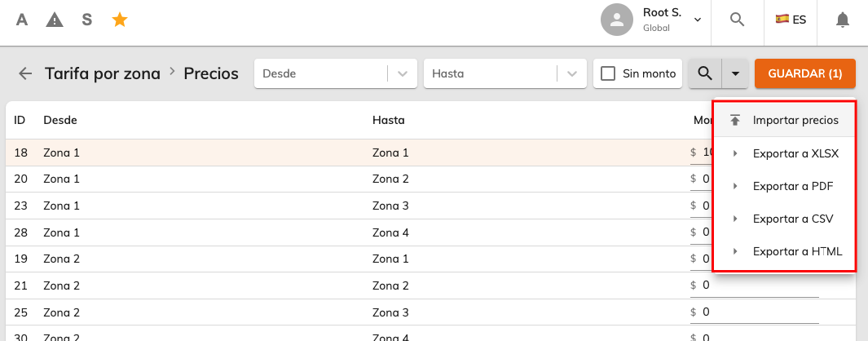Run filter with the search magnifier button

pyautogui.click(x=705, y=73)
